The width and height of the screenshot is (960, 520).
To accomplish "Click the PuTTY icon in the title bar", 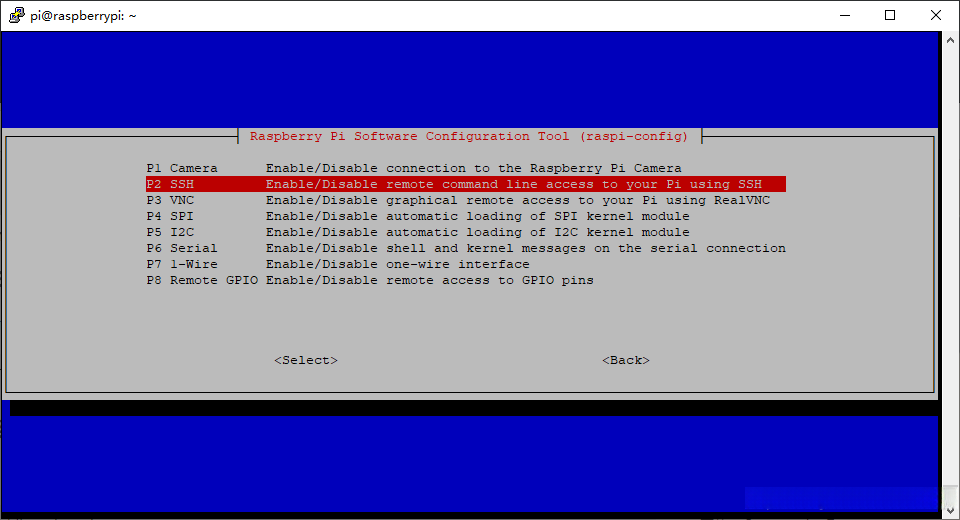I will click(x=17, y=15).
